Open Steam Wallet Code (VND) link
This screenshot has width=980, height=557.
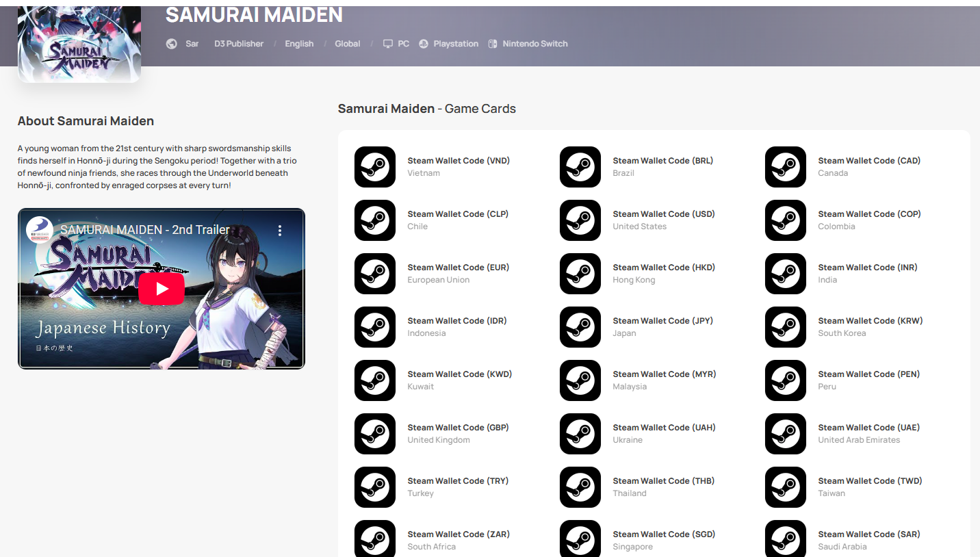click(459, 161)
